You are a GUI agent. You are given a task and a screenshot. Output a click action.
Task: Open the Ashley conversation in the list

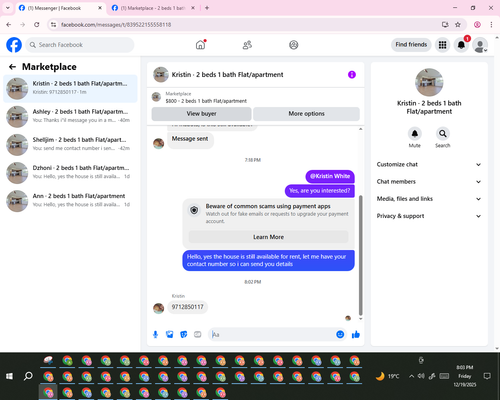tap(70, 116)
